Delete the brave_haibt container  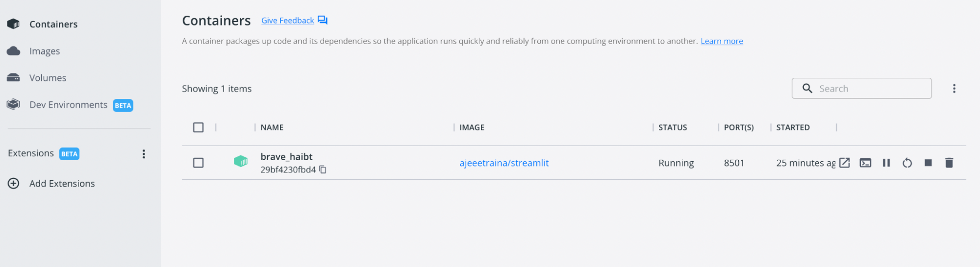pyautogui.click(x=949, y=163)
